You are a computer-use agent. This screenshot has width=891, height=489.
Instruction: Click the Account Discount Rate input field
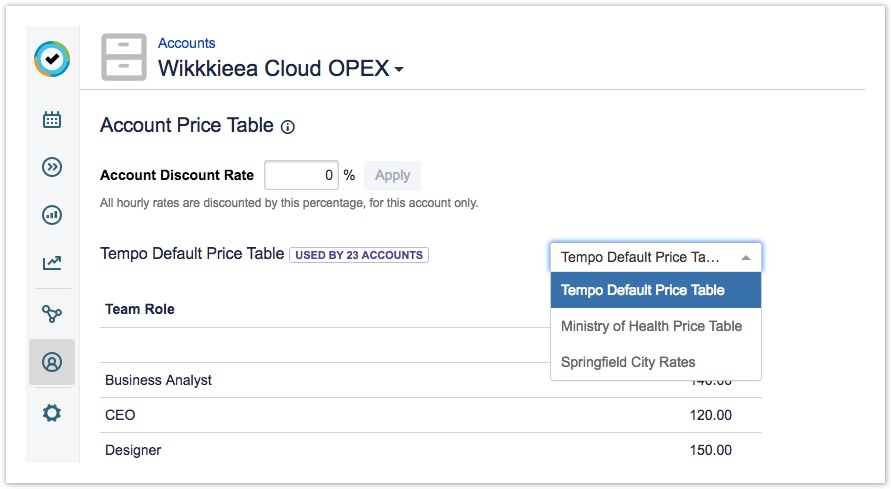click(x=301, y=175)
